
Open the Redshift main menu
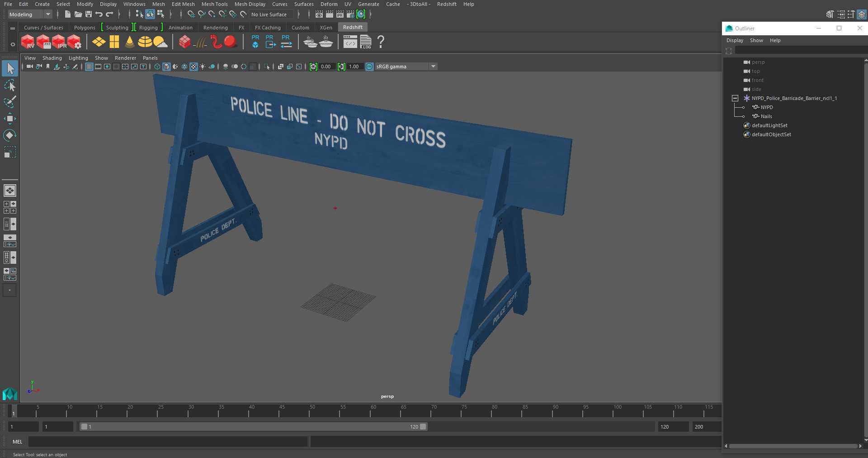[446, 4]
